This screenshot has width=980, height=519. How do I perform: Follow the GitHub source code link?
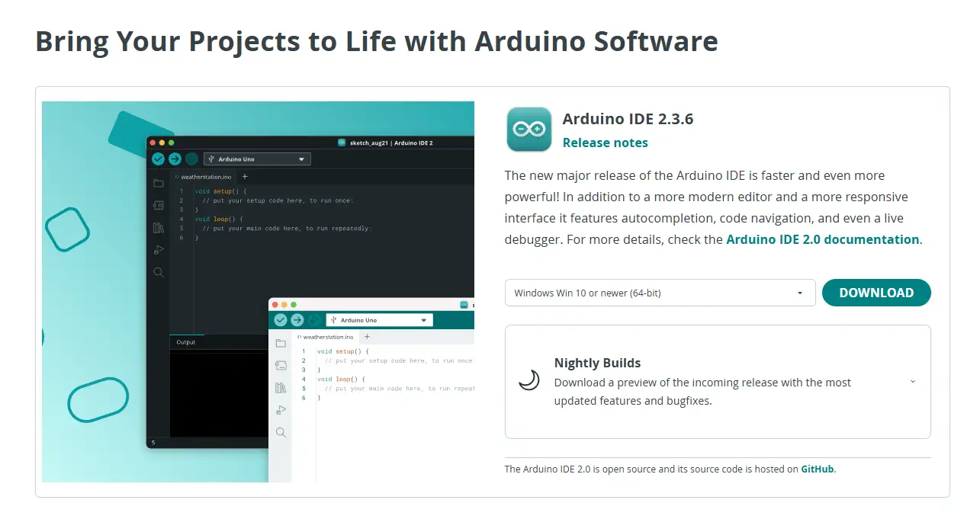point(817,469)
